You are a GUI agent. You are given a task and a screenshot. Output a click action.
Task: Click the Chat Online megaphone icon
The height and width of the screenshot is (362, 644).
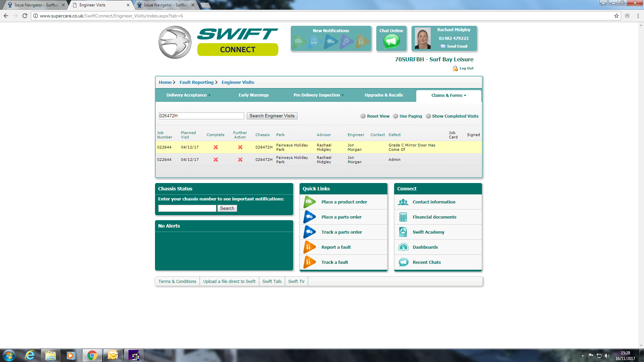tap(391, 42)
